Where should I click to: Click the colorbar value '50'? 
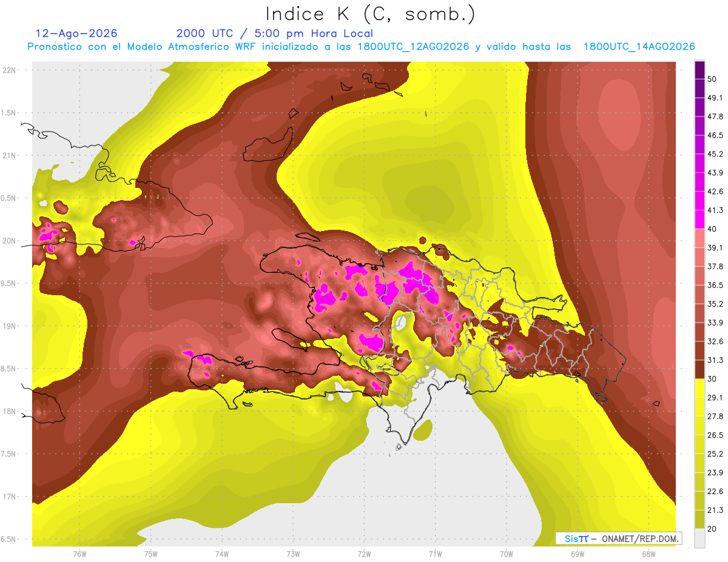[x=713, y=79]
